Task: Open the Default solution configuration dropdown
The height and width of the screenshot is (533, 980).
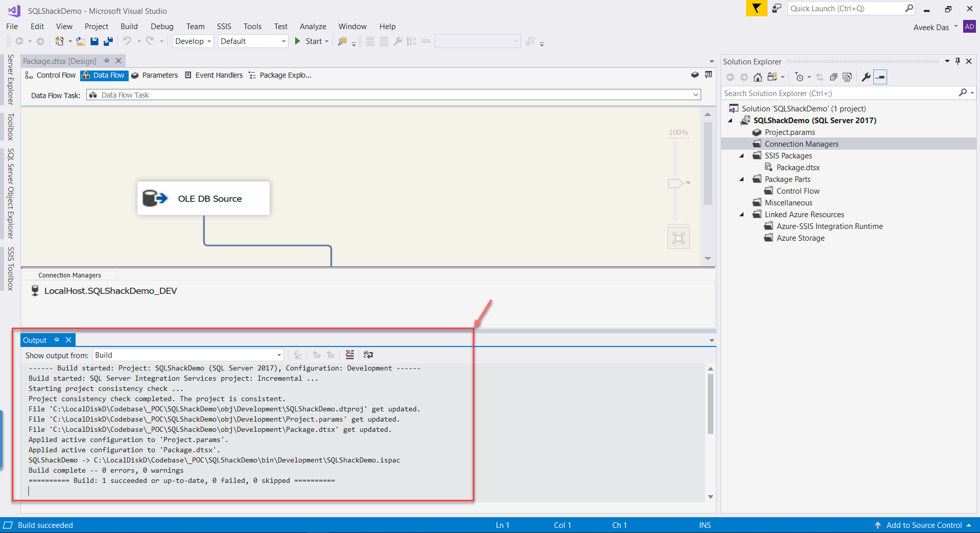Action: 253,41
